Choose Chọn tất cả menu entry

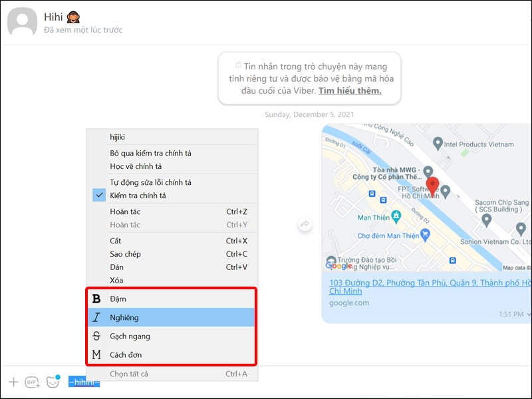[x=172, y=374]
